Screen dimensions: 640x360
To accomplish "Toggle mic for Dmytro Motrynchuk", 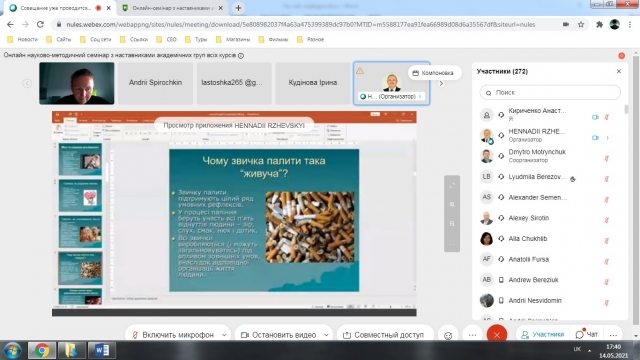I will [607, 158].
